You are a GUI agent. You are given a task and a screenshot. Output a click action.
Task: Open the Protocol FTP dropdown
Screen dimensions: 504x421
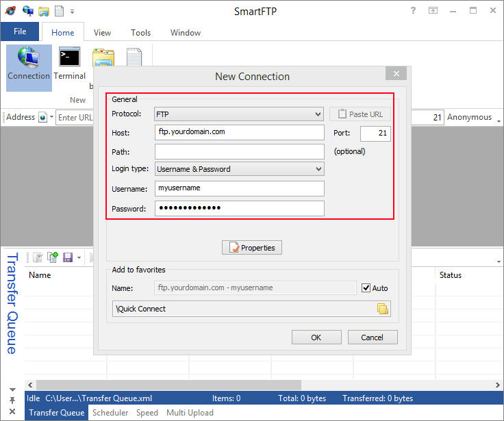click(x=239, y=114)
